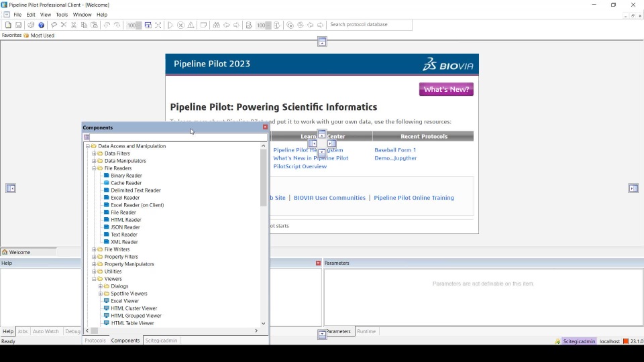Click the blue Help question mark icon
644x362 pixels.
pos(41,25)
